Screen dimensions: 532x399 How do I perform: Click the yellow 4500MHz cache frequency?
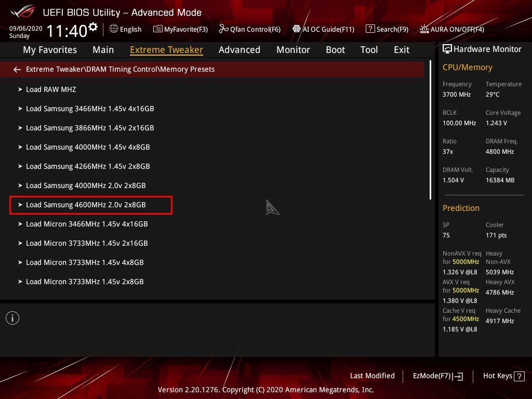[x=465, y=319]
